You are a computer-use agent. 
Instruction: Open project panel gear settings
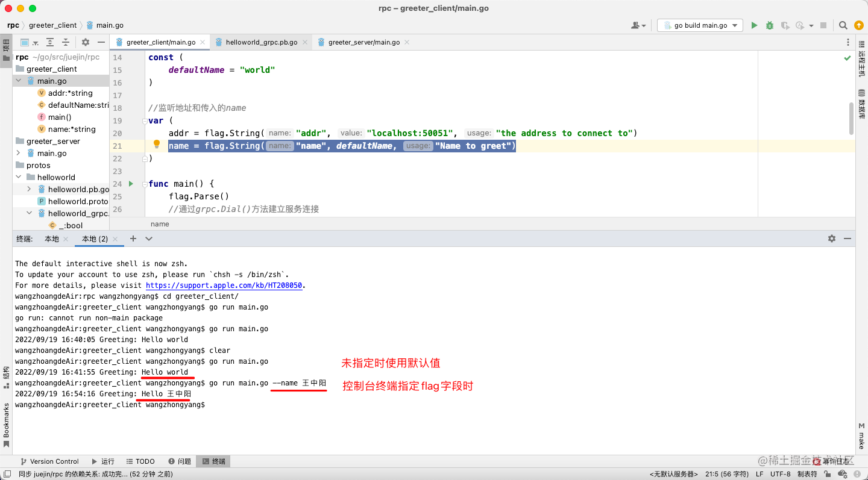pos(86,42)
